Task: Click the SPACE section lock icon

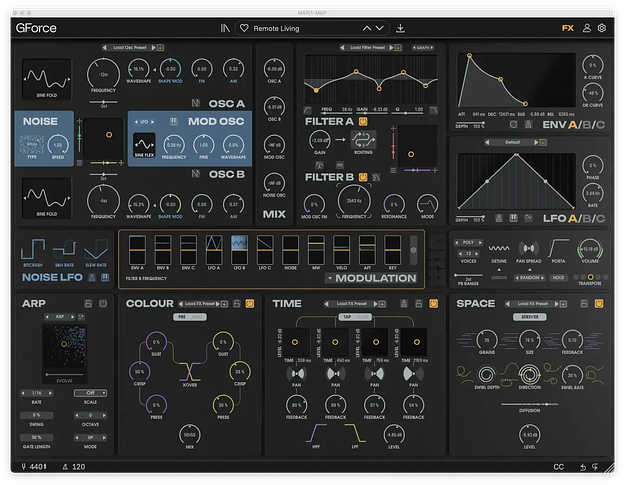Action: (584, 304)
